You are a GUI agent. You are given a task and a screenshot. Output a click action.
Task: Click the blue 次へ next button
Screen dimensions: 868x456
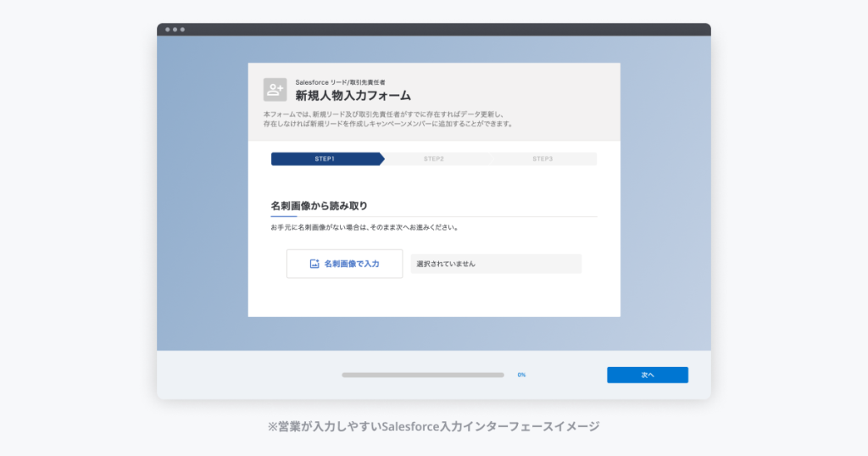647,375
